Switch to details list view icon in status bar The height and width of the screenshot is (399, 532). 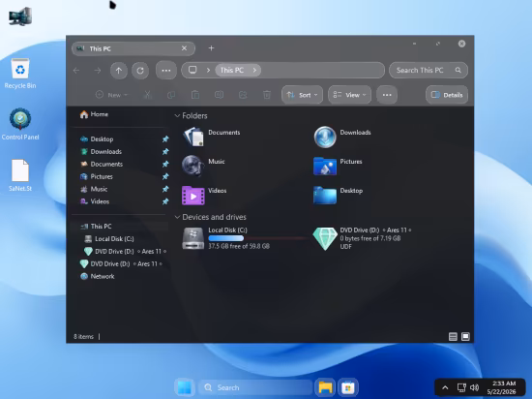click(x=453, y=336)
